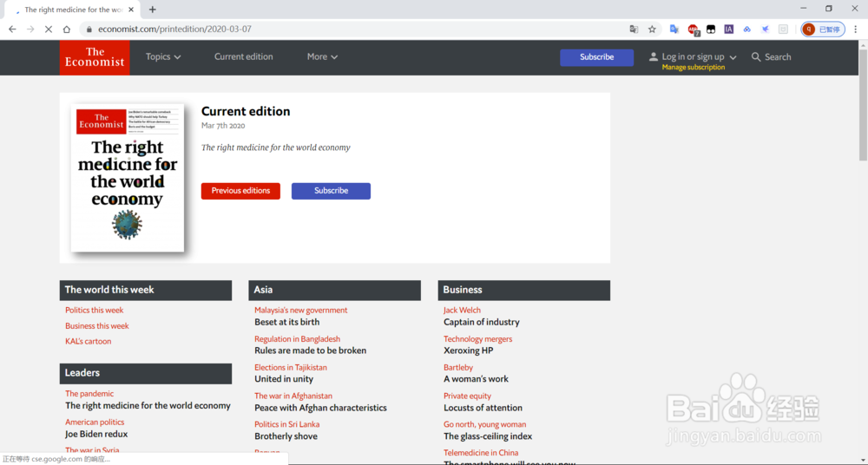Click The Economist red logo
This screenshot has height=465, width=868.
coord(95,57)
